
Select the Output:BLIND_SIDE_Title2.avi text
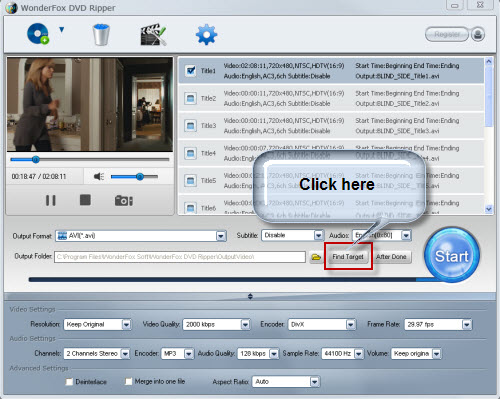397,104
